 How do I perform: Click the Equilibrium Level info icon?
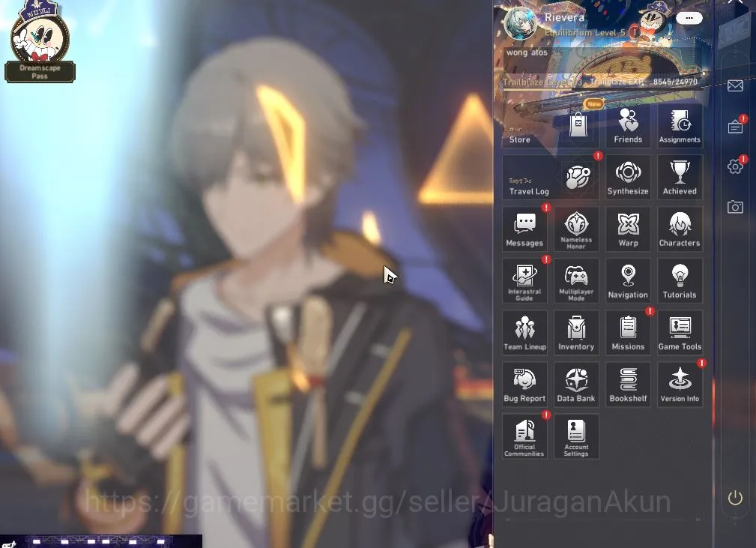635,32
